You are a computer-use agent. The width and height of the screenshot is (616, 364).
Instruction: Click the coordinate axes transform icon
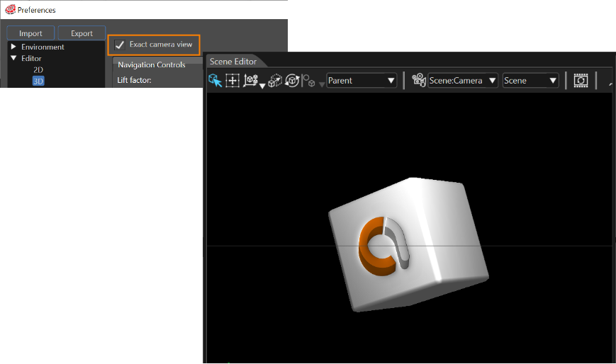pyautogui.click(x=250, y=80)
